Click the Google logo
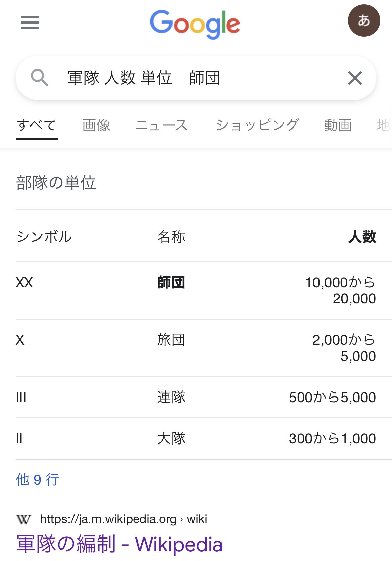 tap(195, 24)
